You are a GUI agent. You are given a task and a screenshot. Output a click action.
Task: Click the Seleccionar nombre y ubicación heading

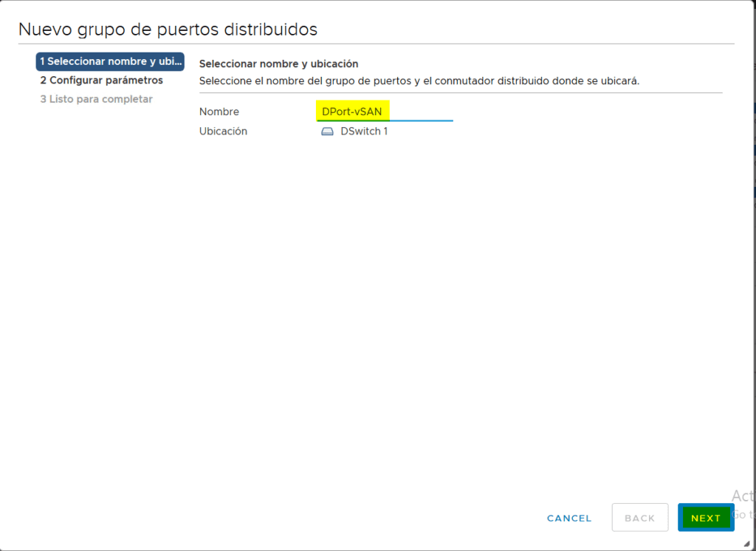pos(278,64)
